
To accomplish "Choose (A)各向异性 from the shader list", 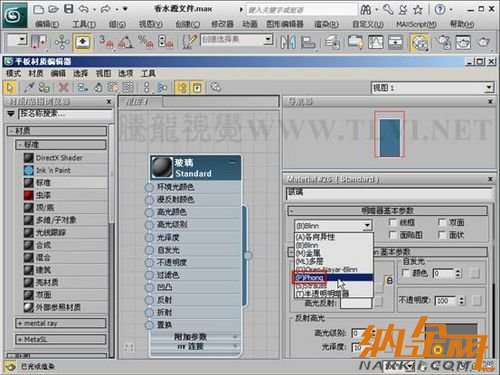I will [334, 237].
